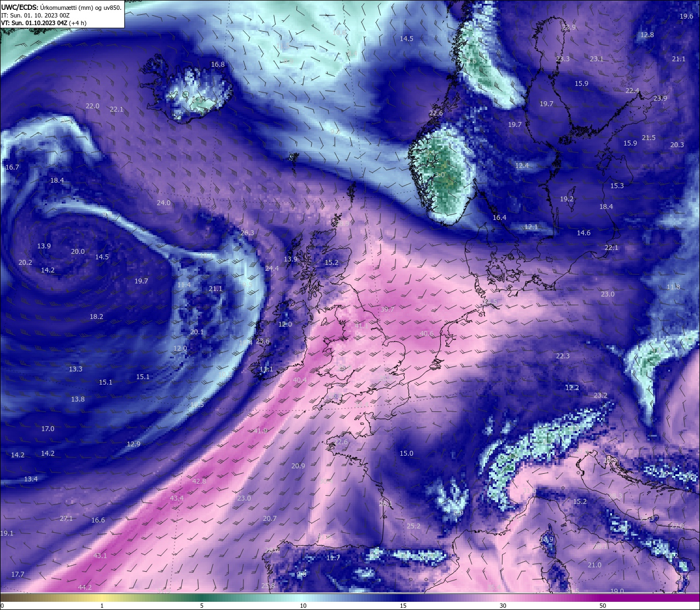700x610 pixels.
Task: Click the 22.0 value label
Action: pyautogui.click(x=92, y=106)
